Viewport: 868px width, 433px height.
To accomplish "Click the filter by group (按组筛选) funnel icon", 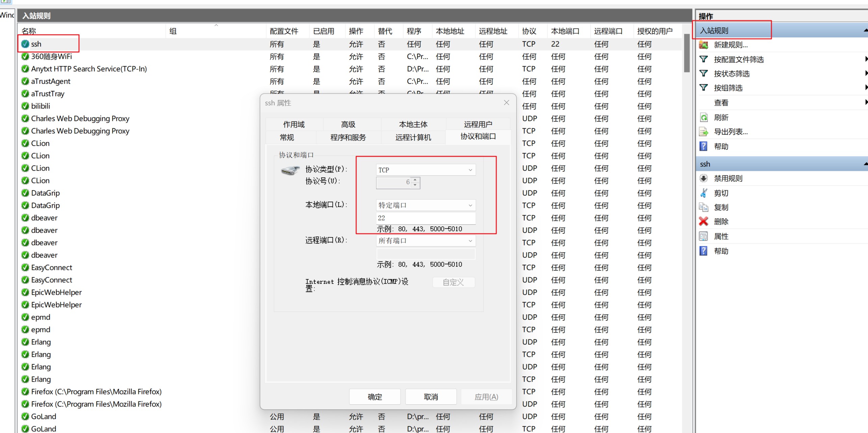I will [x=704, y=88].
